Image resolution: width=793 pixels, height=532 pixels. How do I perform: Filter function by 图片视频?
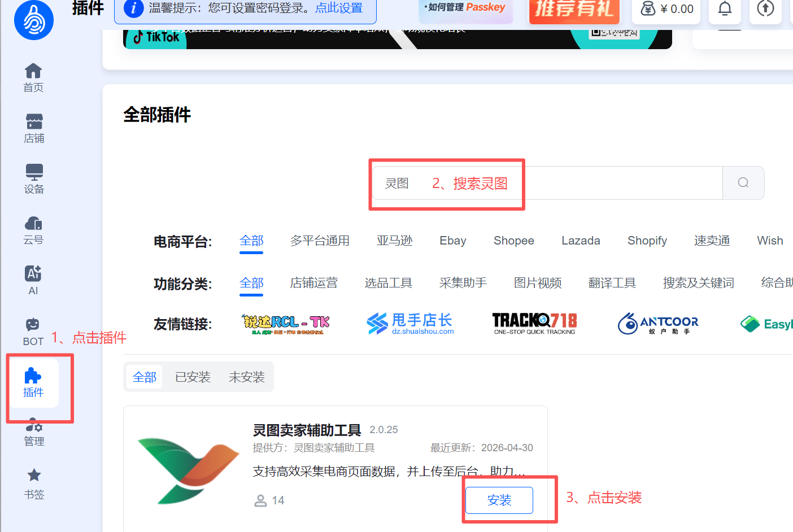coord(538,282)
